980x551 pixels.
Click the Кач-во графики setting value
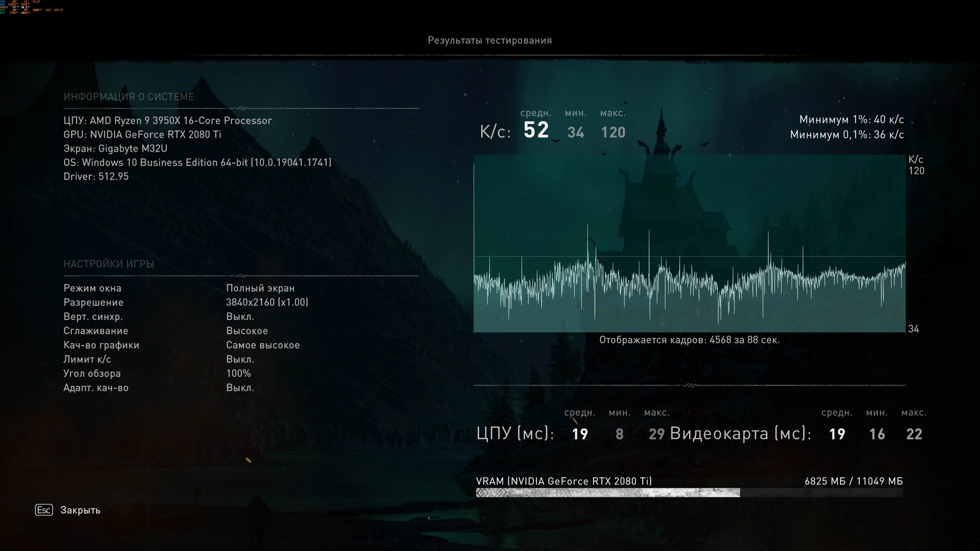click(263, 345)
